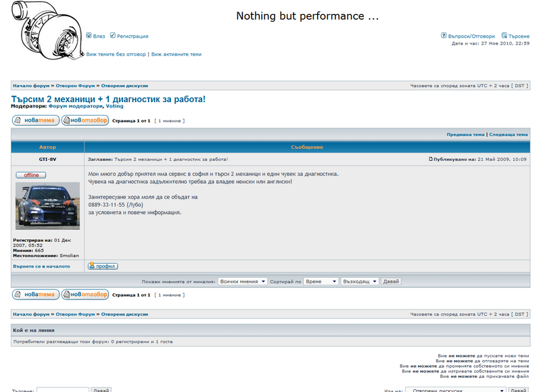This screenshot has width=541, height=392.
Task: Open Отворен Форум in bottom breadcrumb
Action: click(75, 314)
